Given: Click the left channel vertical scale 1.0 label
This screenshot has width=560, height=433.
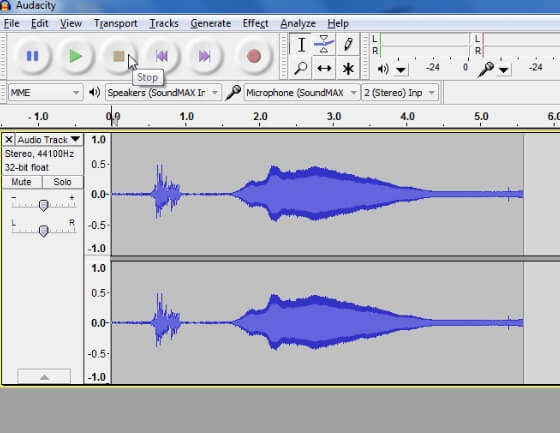Looking at the screenshot, I should click(x=99, y=139).
